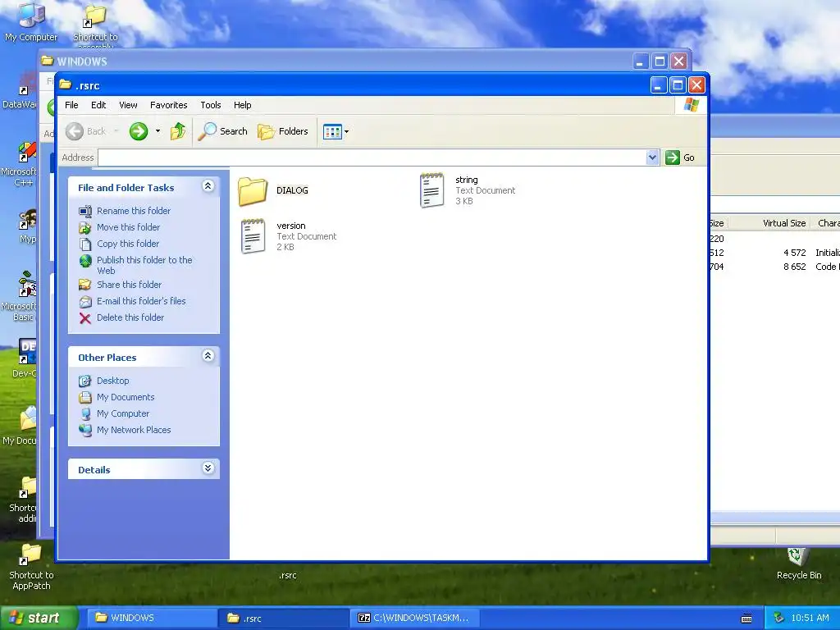Collapse the Other Places panel
Screen dimensions: 840x630
pyautogui.click(x=208, y=356)
